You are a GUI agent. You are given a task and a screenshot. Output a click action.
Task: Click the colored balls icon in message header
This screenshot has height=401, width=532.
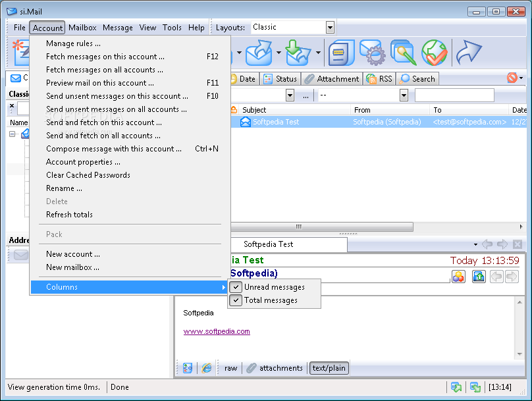click(458, 277)
